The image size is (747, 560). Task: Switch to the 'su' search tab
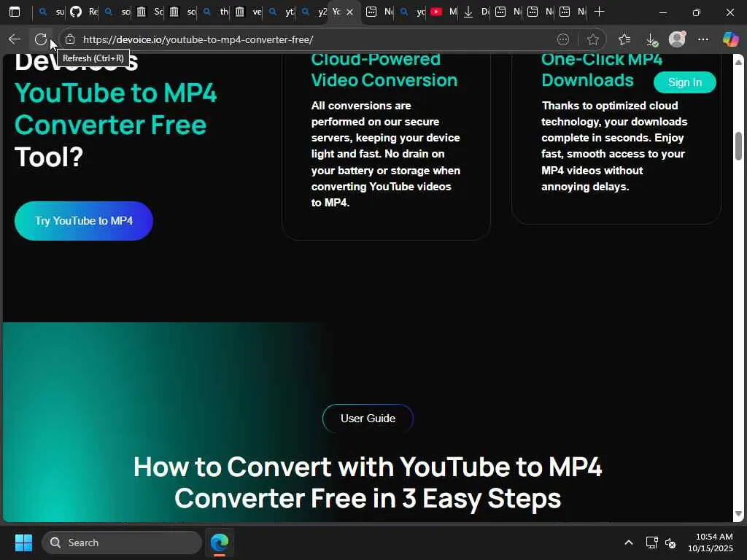51,12
